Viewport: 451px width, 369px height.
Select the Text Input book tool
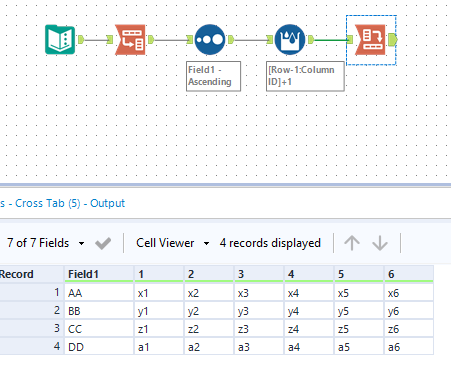click(x=60, y=39)
